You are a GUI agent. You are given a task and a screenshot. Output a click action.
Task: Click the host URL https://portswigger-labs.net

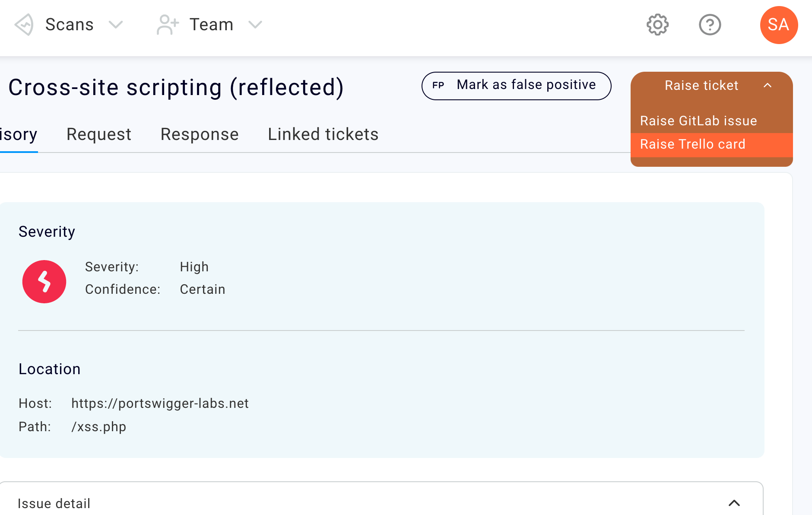point(160,403)
